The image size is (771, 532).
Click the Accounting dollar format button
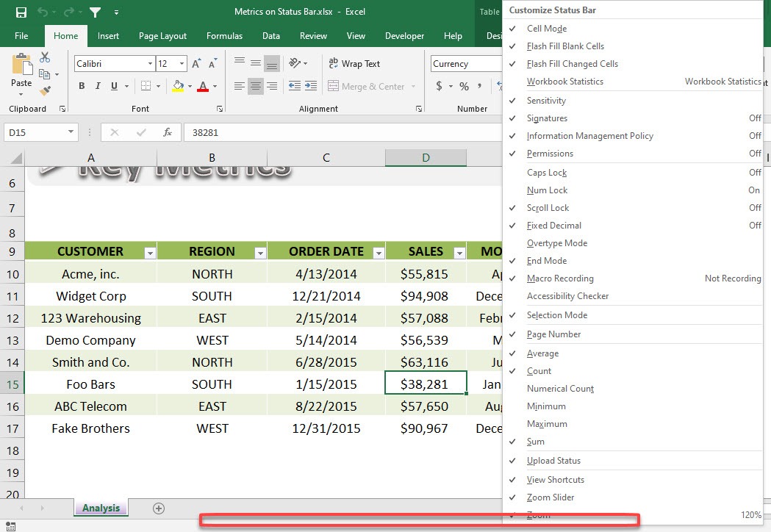(439, 87)
